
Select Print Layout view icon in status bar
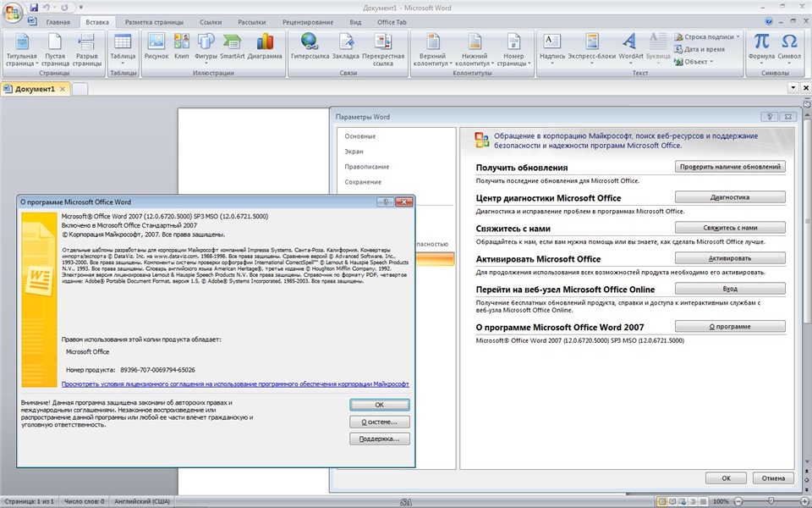[661, 501]
